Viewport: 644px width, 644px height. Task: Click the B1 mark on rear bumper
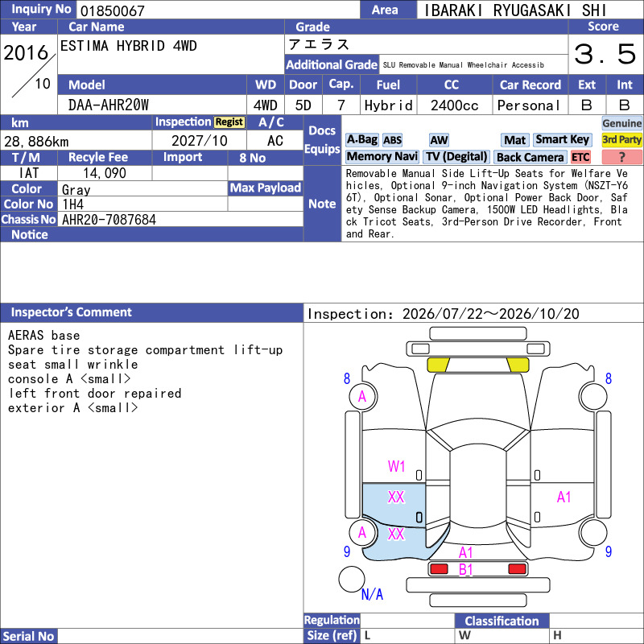(466, 569)
